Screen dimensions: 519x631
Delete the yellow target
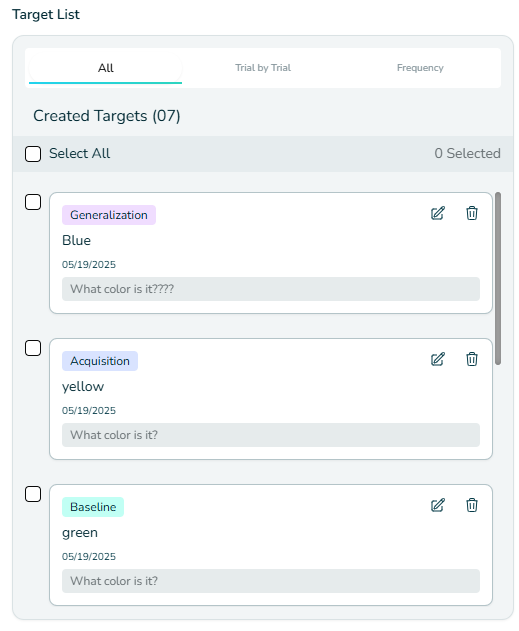pos(472,359)
